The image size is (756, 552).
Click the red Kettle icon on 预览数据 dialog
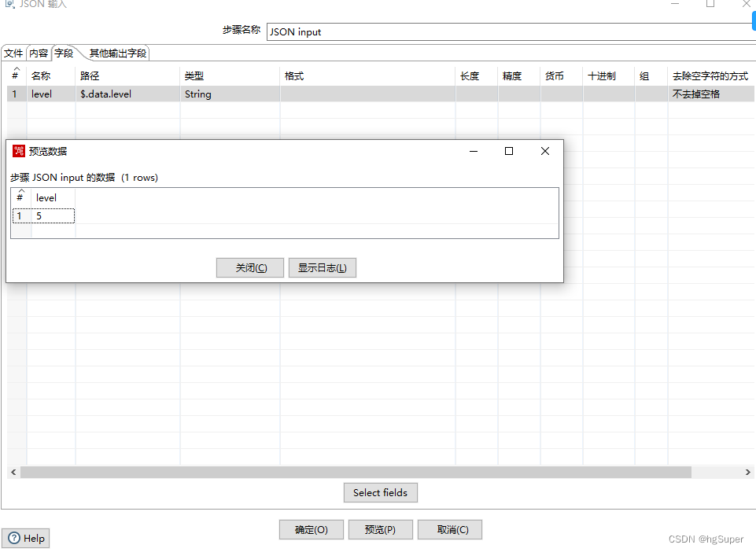(x=17, y=151)
